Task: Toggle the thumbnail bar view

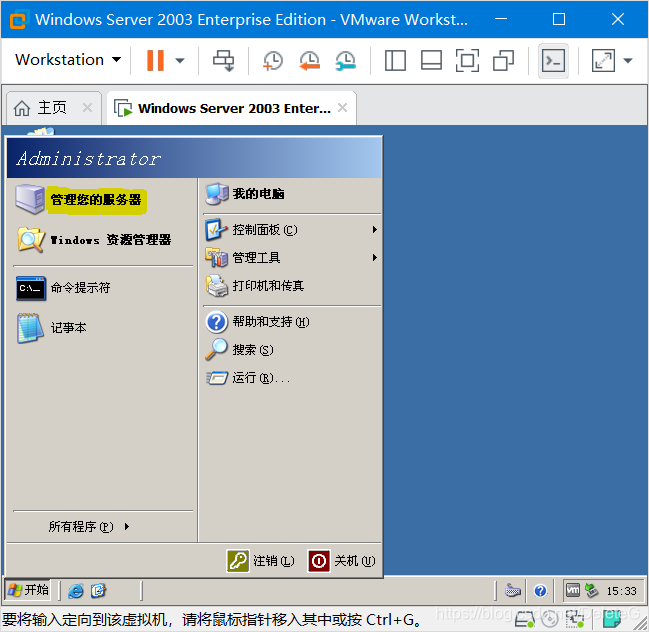Action: 431,60
